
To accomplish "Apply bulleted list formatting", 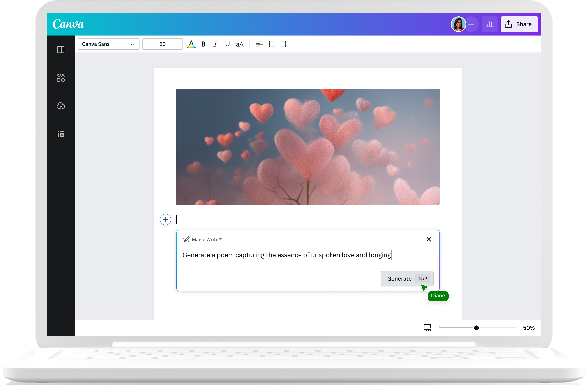I will pos(272,44).
